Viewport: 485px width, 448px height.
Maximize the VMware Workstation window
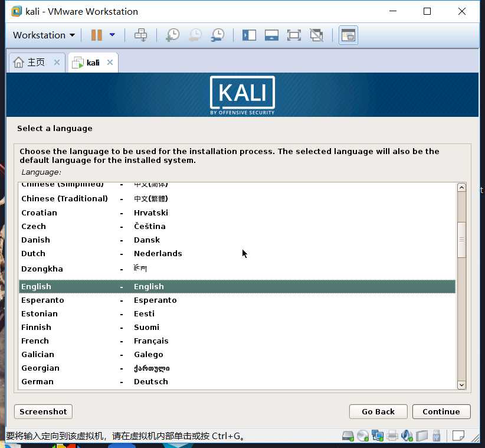pos(427,11)
